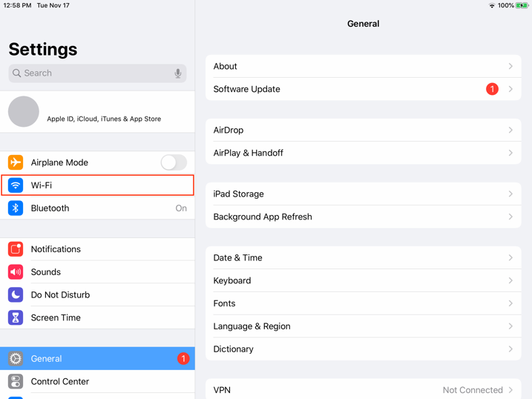Tap the Settings Search field
Screen dimensions: 532x399
[97, 73]
